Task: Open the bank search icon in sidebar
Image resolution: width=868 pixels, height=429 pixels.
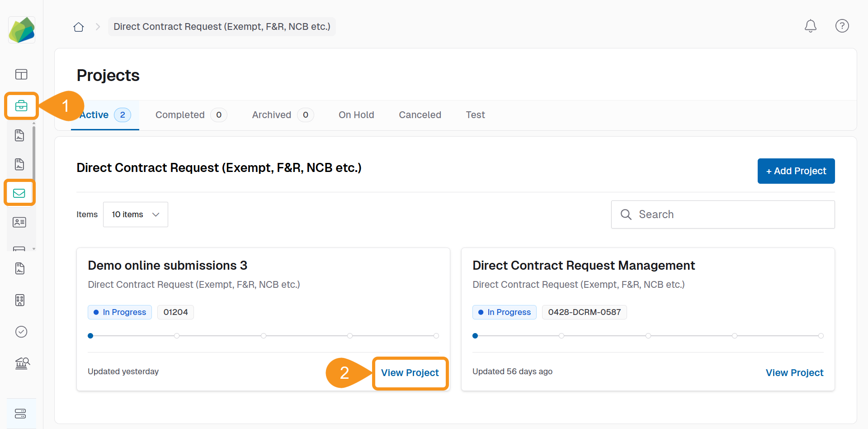Action: coord(22,363)
